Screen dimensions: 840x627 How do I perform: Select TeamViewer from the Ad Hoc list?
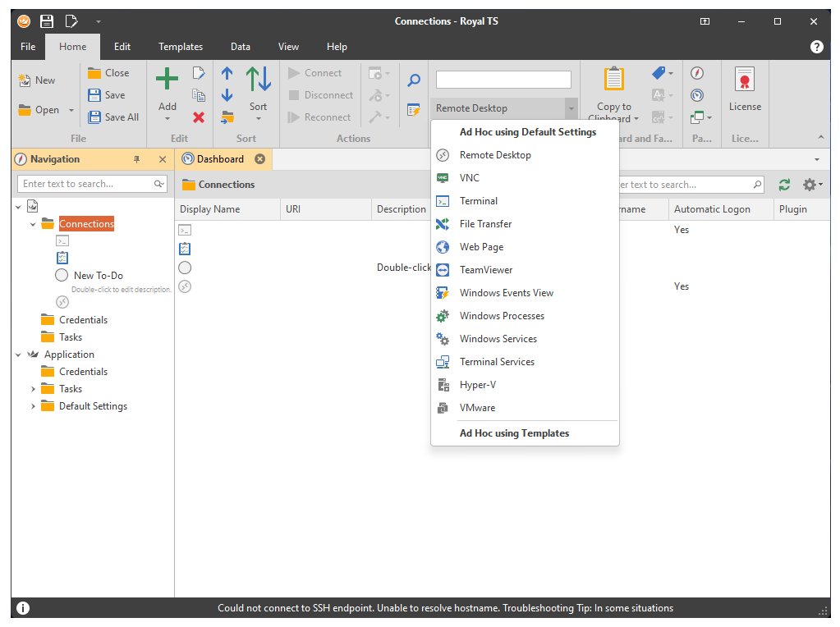485,270
